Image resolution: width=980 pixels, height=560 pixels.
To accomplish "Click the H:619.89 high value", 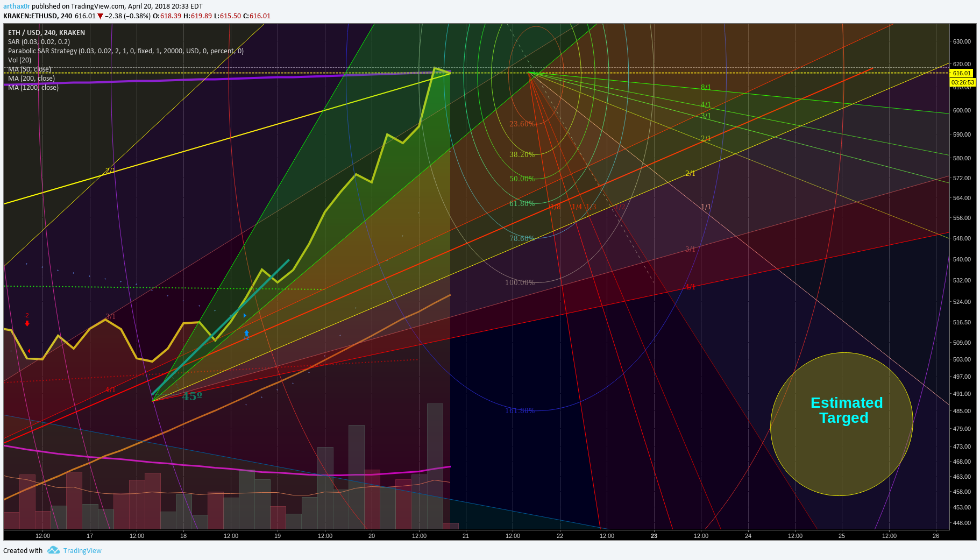I will [198, 16].
